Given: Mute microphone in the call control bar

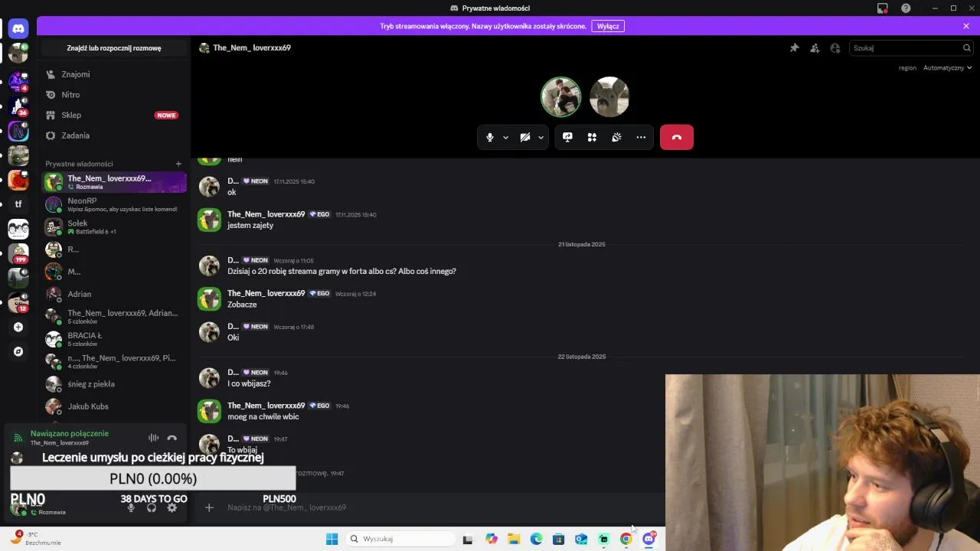Looking at the screenshot, I should point(490,137).
